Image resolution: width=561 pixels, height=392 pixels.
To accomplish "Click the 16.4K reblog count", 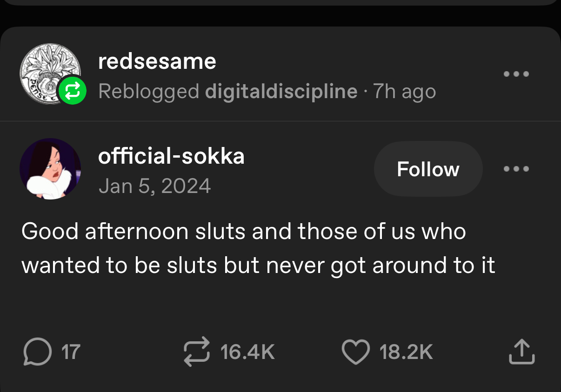I will pyautogui.click(x=247, y=352).
